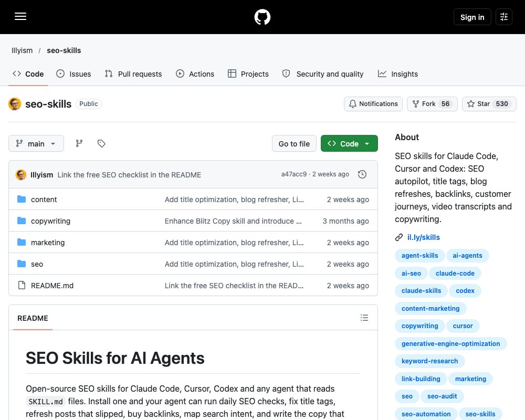View branches icon next to main
The height and width of the screenshot is (420, 525).
79,144
